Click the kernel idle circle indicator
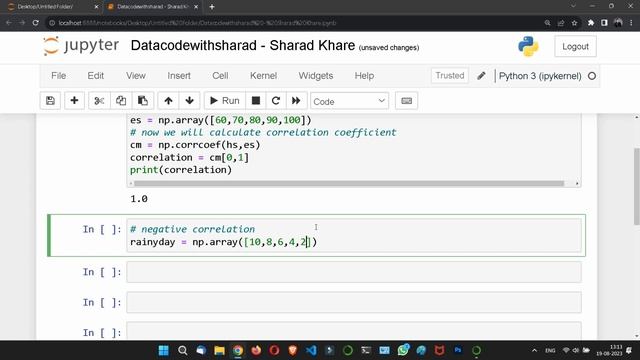 coord(592,76)
